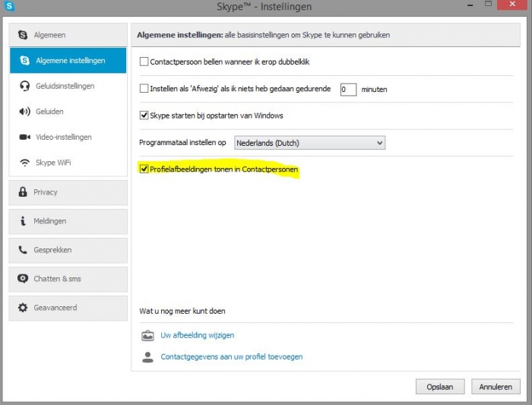This screenshot has height=405, width=532.
Task: Click the 'Programmataal instellen op' label
Action: click(x=182, y=142)
